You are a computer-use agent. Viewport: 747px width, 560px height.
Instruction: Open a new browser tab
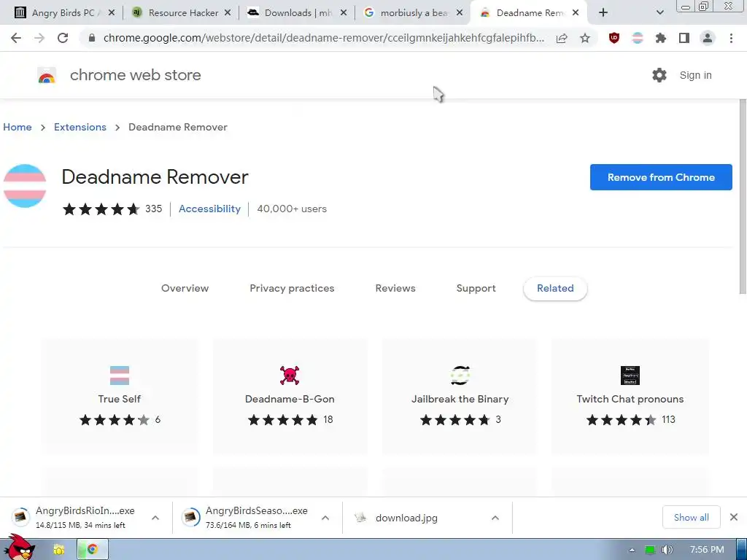click(x=603, y=13)
